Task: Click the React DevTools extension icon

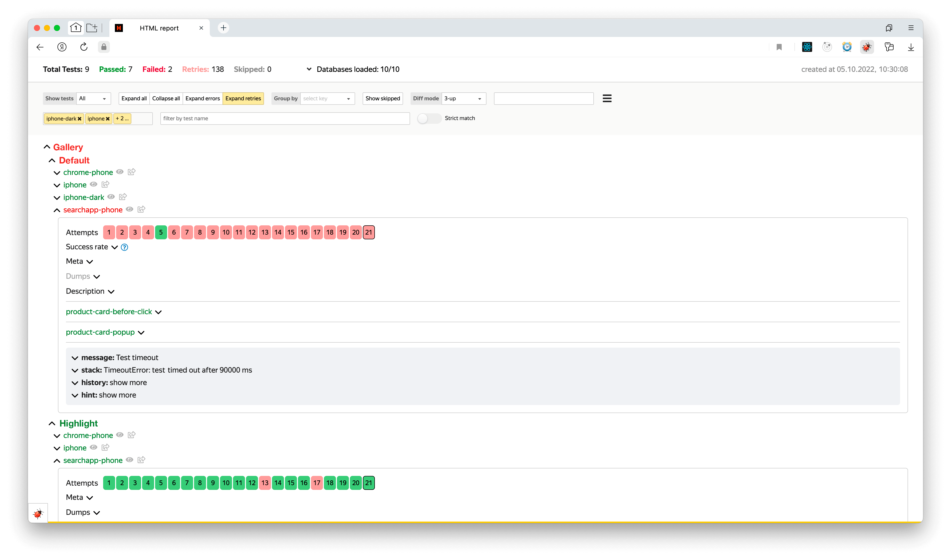Action: point(807,47)
